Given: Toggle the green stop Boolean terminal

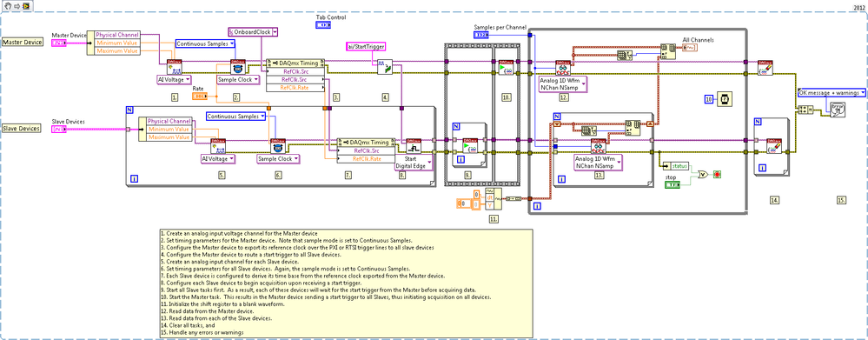Looking at the screenshot, I should 673,183.
